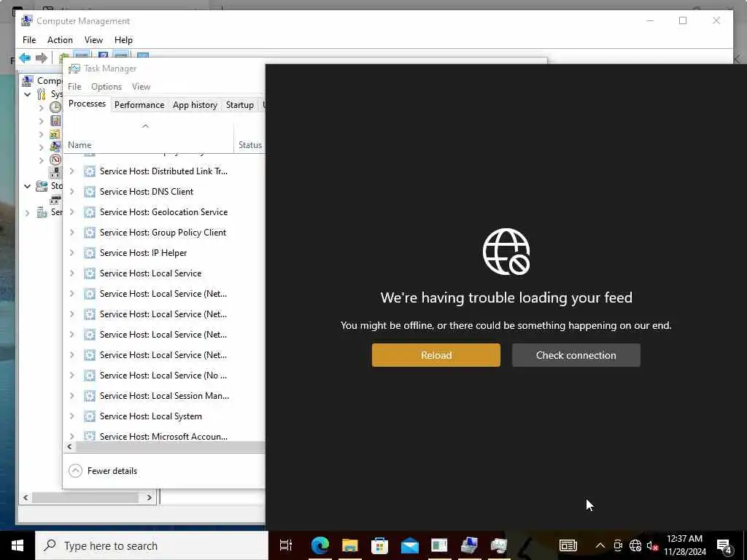
Task: Click the gear icon beside Service Host: DNS Client
Action: pos(90,192)
